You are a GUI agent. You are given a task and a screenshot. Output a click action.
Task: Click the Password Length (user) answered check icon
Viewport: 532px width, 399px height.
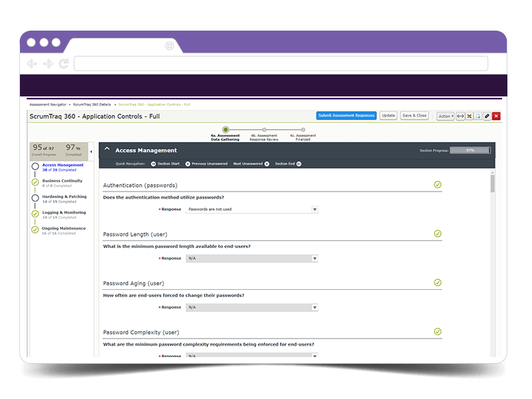[x=438, y=233]
